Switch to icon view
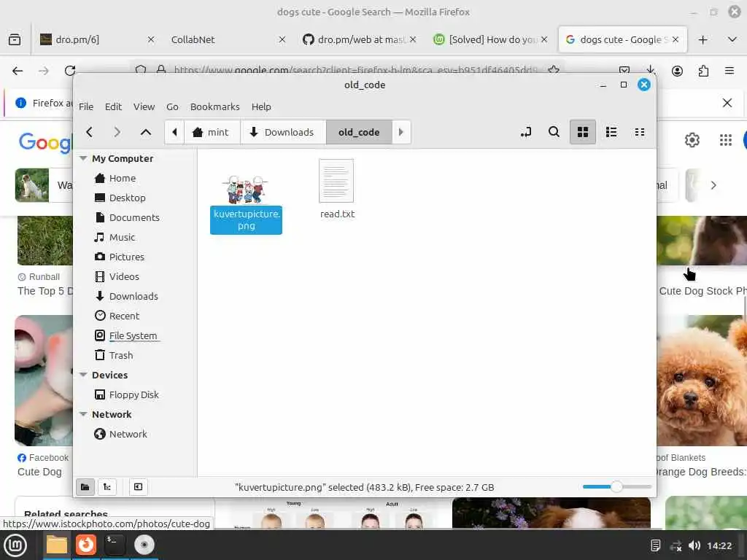This screenshot has height=560, width=747. (583, 132)
